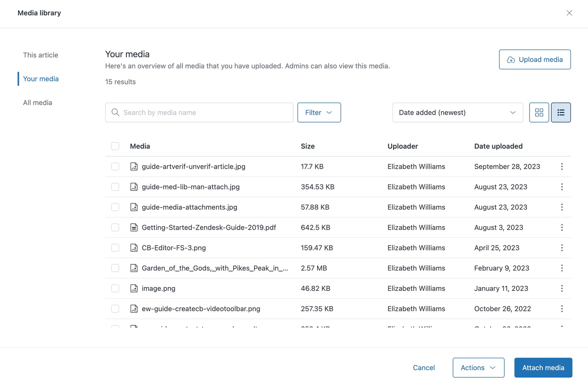Viewport: 588px width, 383px height.
Task: Toggle the select-all media checkbox
Action: 115,146
